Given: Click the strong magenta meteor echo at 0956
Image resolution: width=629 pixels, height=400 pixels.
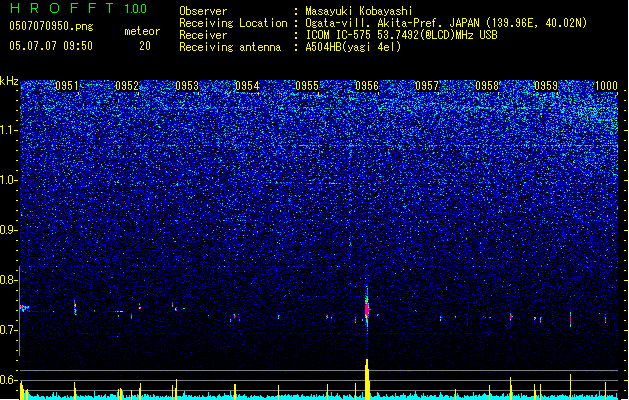Looking at the screenshot, I should click(x=367, y=309).
